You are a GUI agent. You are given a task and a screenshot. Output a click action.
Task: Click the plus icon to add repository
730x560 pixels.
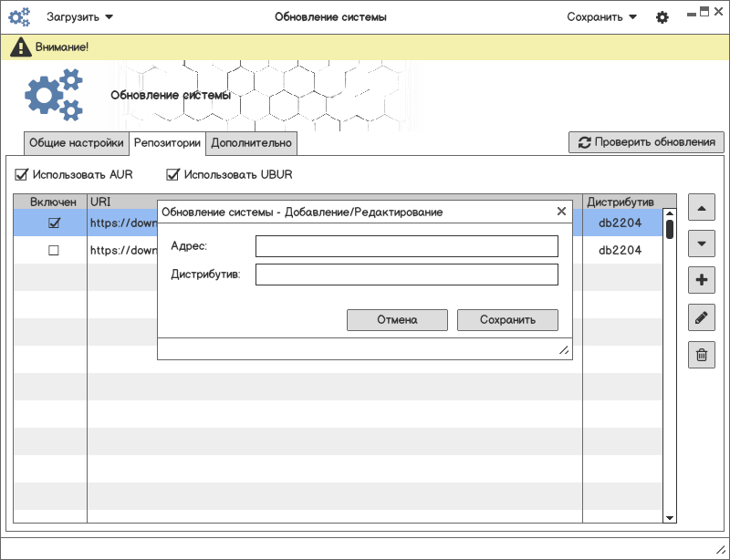pyautogui.click(x=701, y=280)
